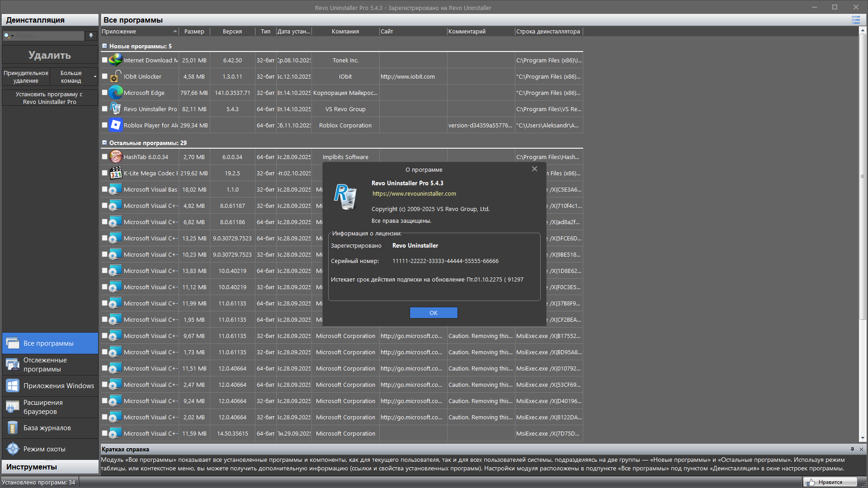Click the Like thumbs-up button
This screenshot has height=488, width=868.
(x=830, y=482)
